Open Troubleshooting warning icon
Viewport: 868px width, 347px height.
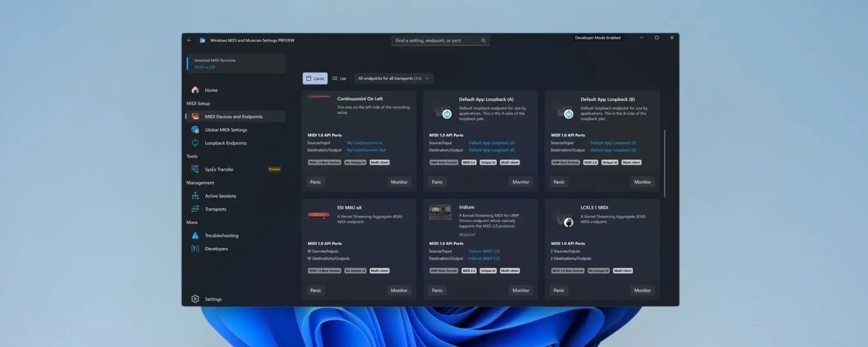(x=195, y=236)
